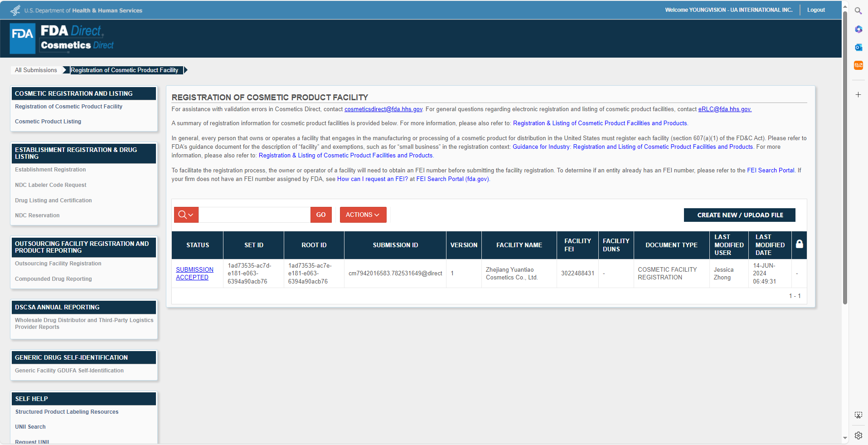Click the FDA logo icon
The width and height of the screenshot is (868, 445).
click(22, 39)
